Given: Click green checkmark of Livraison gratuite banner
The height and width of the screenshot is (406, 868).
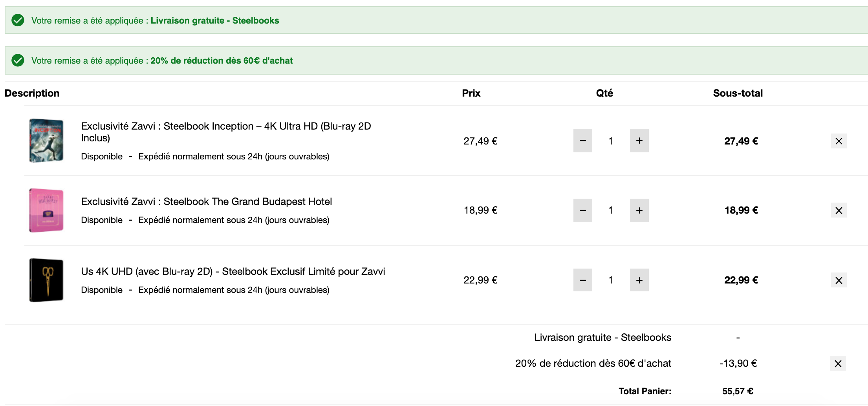Looking at the screenshot, I should [x=18, y=20].
